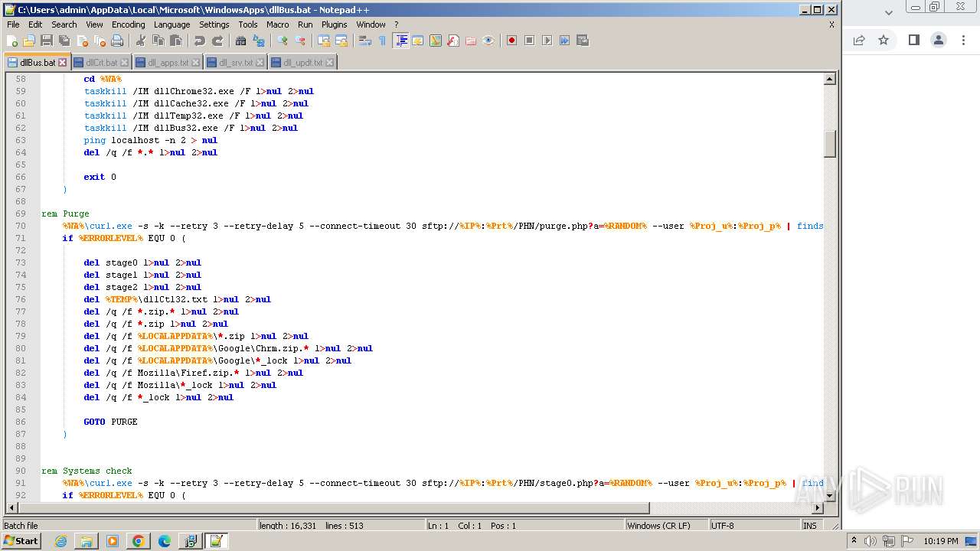Click the Zoom Out toolbar icon
Image resolution: width=980 pixels, height=551 pixels.
pyautogui.click(x=300, y=41)
